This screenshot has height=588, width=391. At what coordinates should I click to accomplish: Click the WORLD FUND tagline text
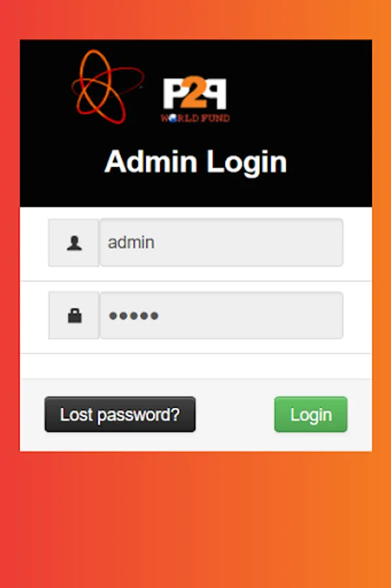195,118
